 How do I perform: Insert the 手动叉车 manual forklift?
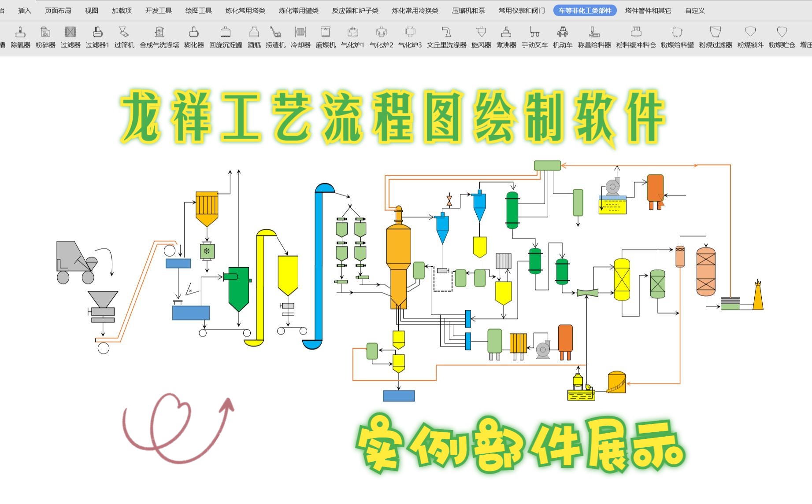535,37
